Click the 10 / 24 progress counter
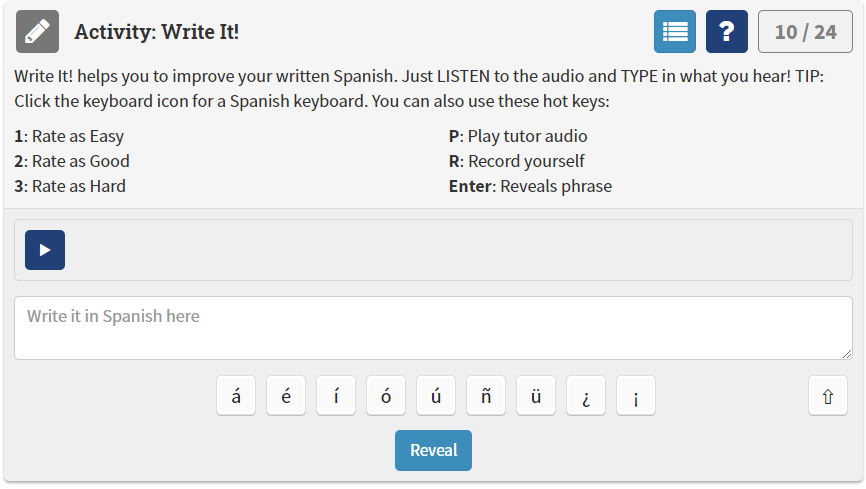This screenshot has width=866, height=489. point(805,31)
